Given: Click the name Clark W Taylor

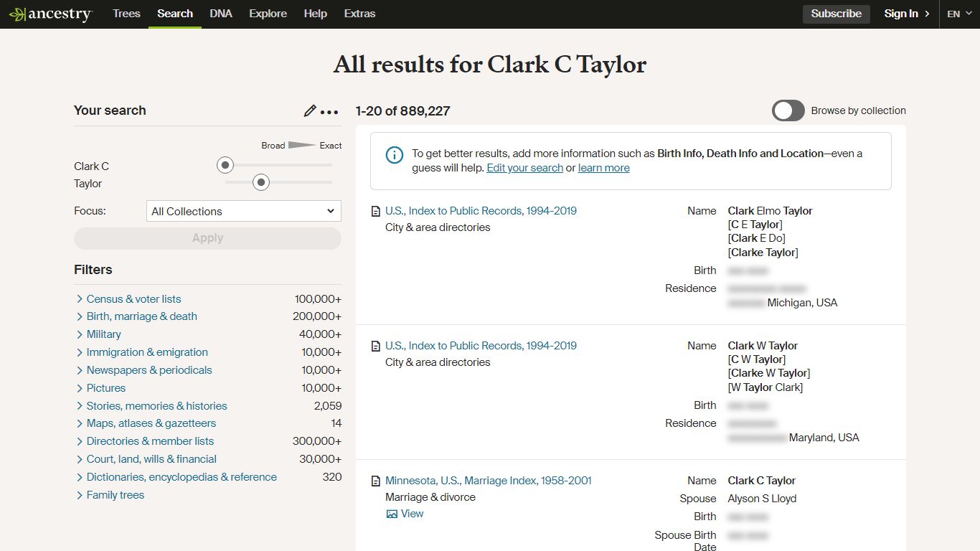Looking at the screenshot, I should click(x=763, y=346).
